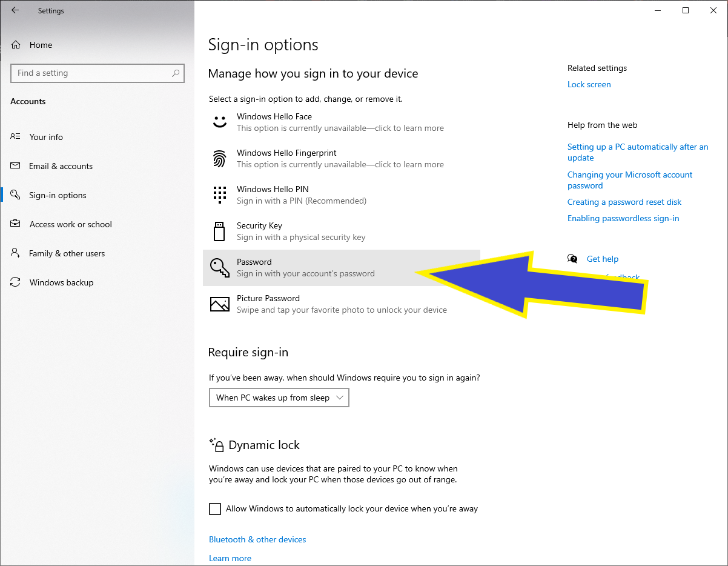Image resolution: width=728 pixels, height=566 pixels.
Task: Click the Family & other users icon
Action: pos(16,253)
